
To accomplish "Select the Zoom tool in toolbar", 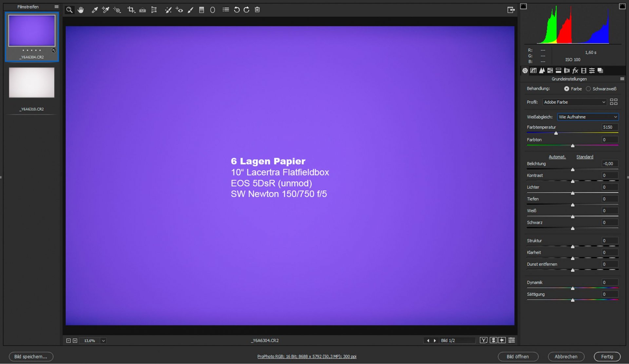I will (69, 10).
